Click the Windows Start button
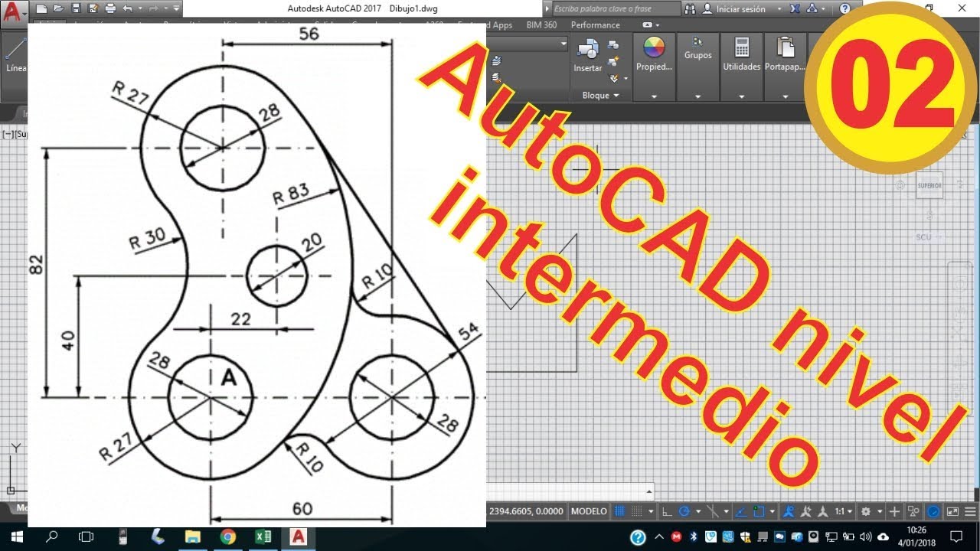 pos(16,536)
